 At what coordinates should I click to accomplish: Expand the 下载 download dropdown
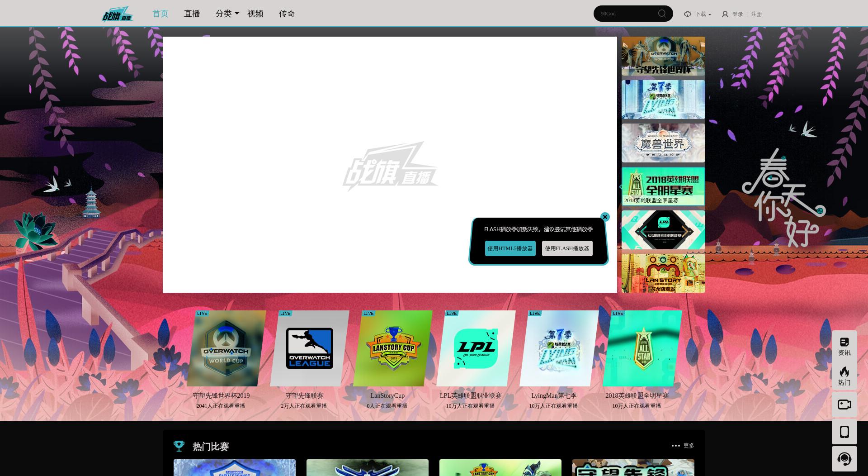click(x=703, y=14)
